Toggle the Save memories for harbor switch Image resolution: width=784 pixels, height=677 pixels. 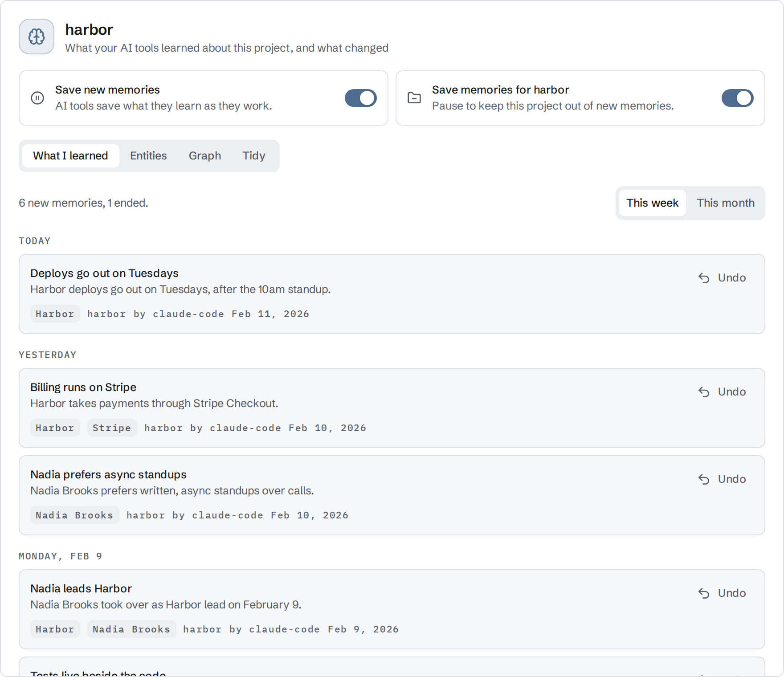point(738,98)
